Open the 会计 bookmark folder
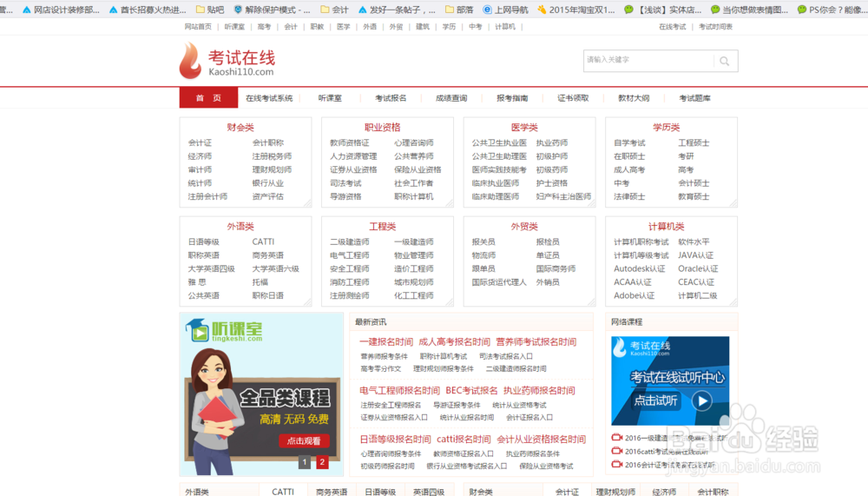This screenshot has height=496, width=868. point(335,10)
